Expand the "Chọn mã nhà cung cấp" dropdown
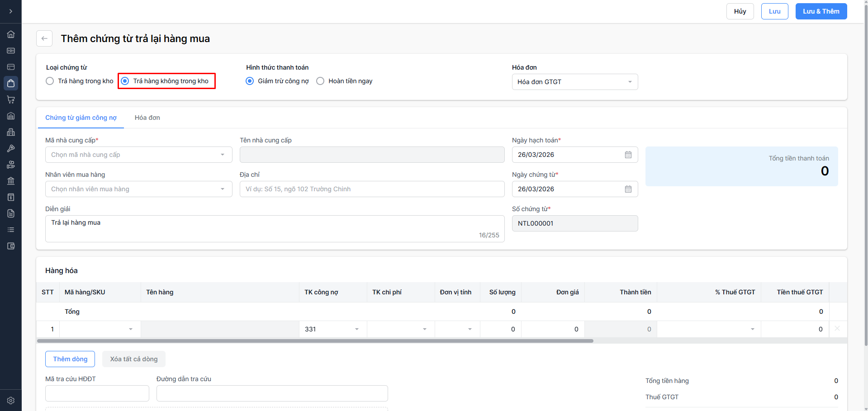The width and height of the screenshot is (868, 411). coord(138,155)
